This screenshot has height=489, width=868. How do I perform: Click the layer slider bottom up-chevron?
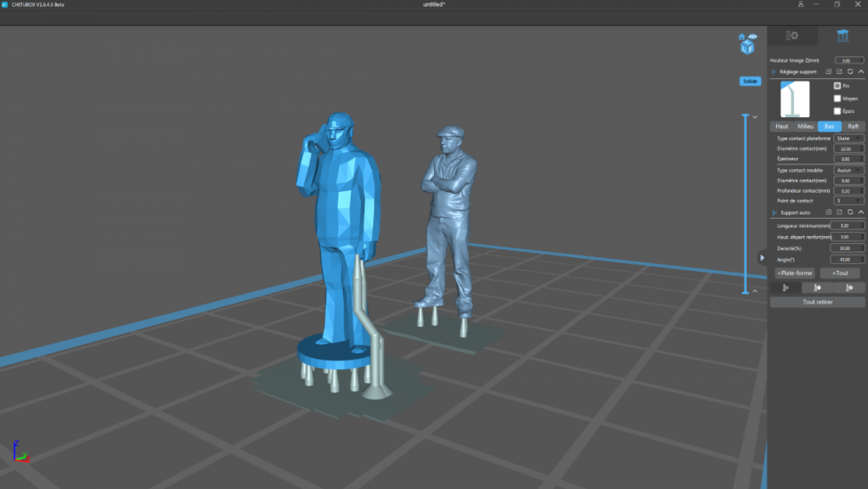(754, 291)
